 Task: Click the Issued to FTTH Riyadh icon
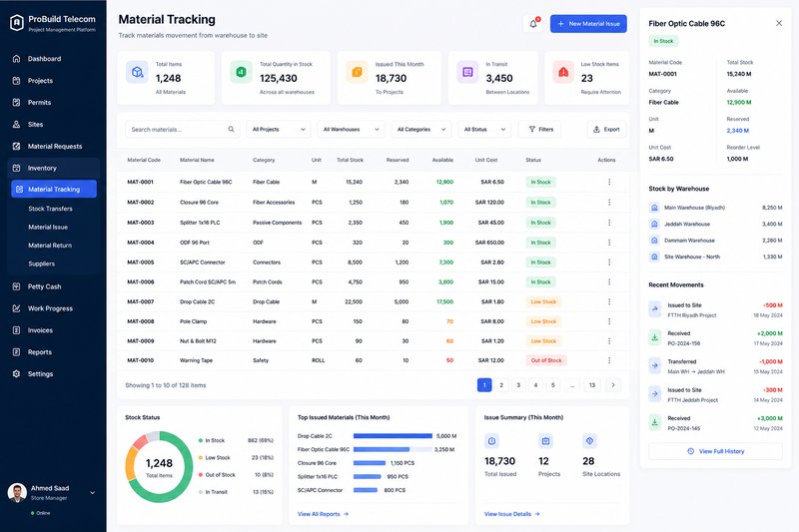click(655, 309)
